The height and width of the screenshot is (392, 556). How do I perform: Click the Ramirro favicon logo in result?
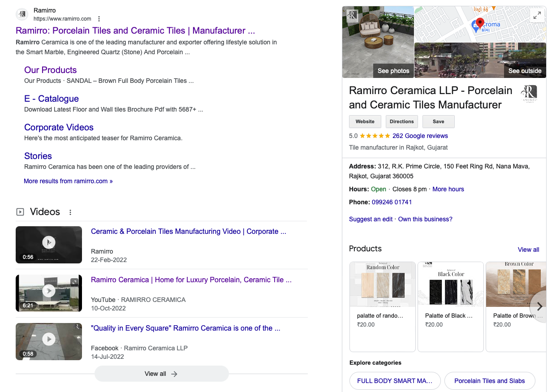click(22, 14)
